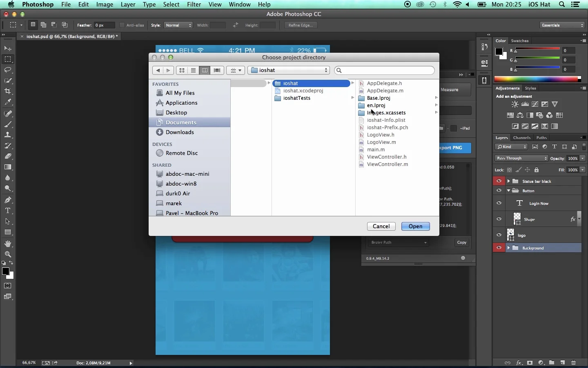The height and width of the screenshot is (368, 588).
Task: Select the Hand tool
Action: pyautogui.click(x=8, y=244)
